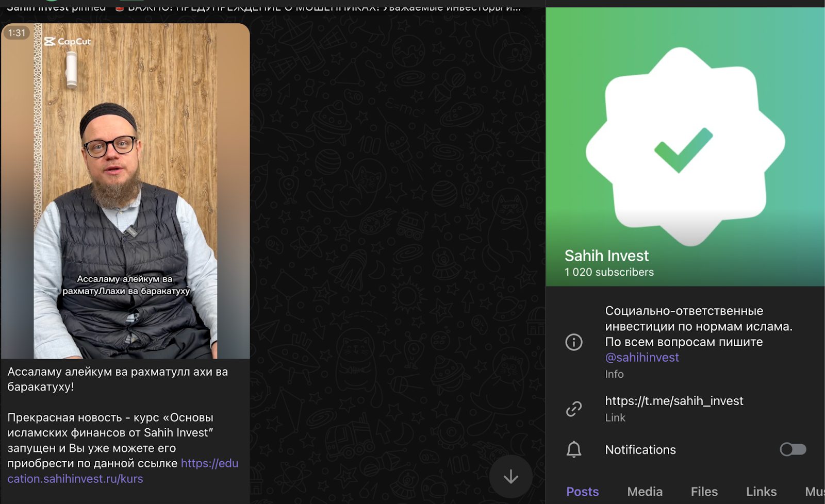Switch to the Posts tab
Screen dimensions: 825x504
pyautogui.click(x=583, y=492)
